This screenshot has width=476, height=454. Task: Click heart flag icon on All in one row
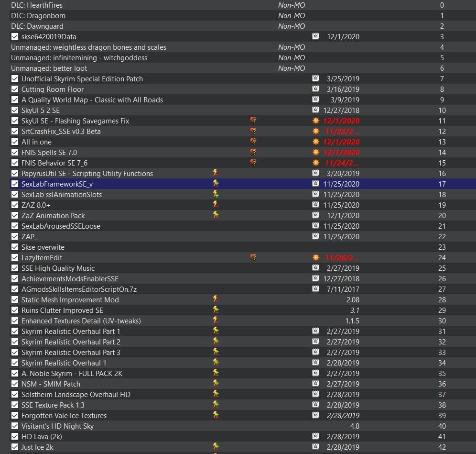tap(253, 142)
